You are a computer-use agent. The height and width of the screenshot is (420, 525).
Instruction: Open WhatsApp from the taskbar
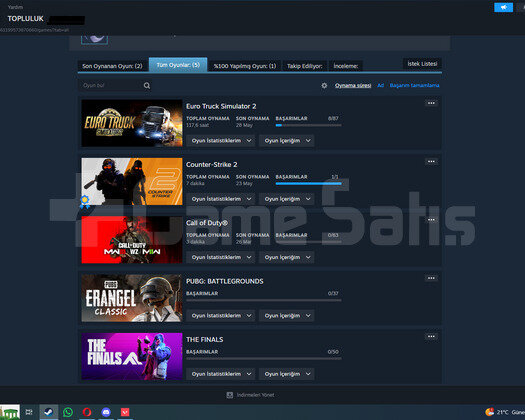point(68,412)
